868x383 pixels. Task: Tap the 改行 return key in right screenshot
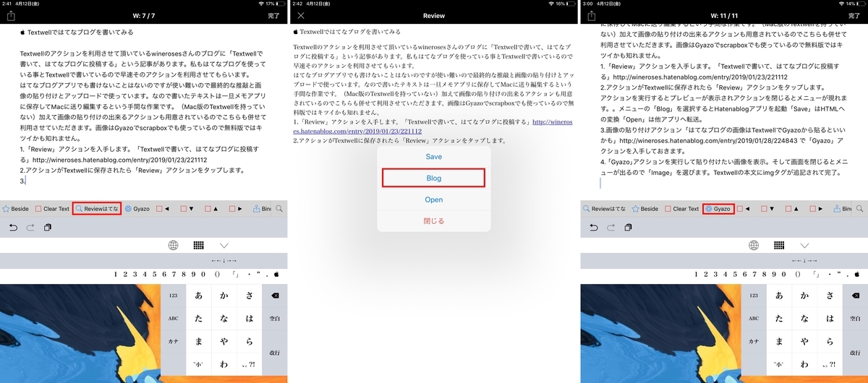click(855, 353)
